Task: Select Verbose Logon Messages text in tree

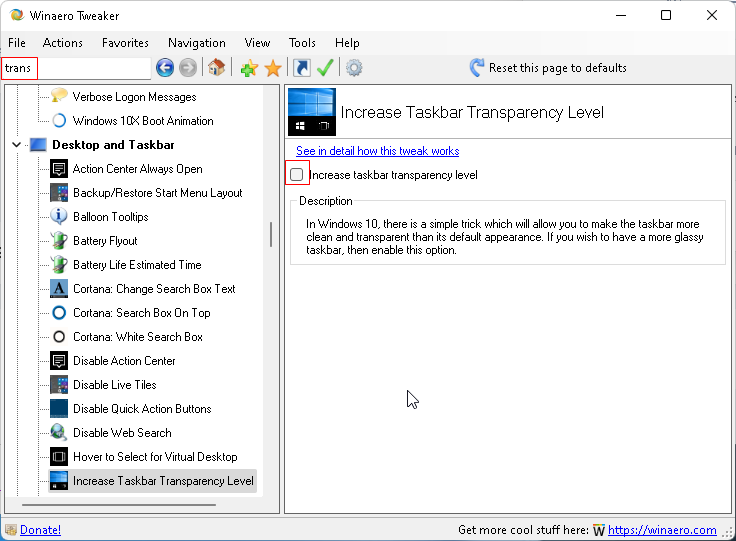Action: 134,97
